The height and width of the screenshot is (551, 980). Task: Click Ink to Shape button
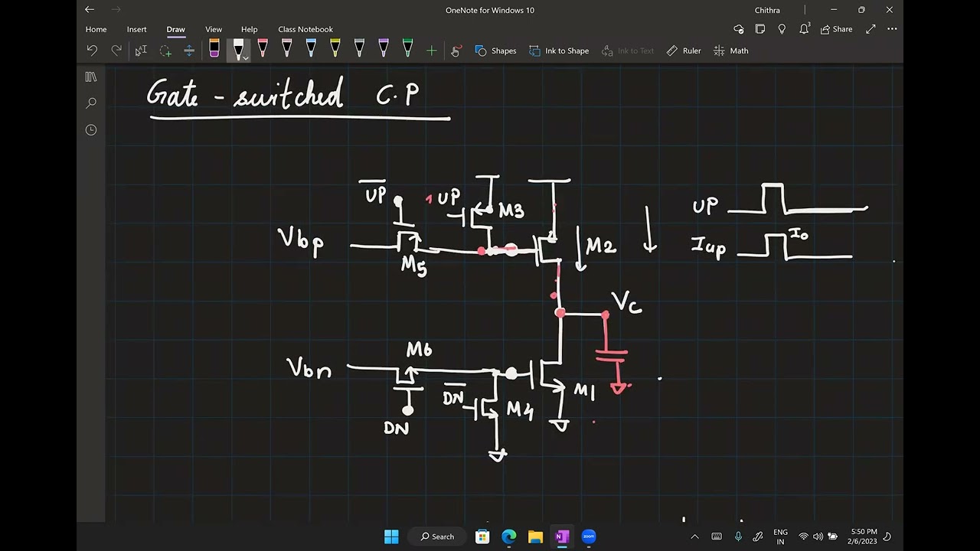pos(559,51)
